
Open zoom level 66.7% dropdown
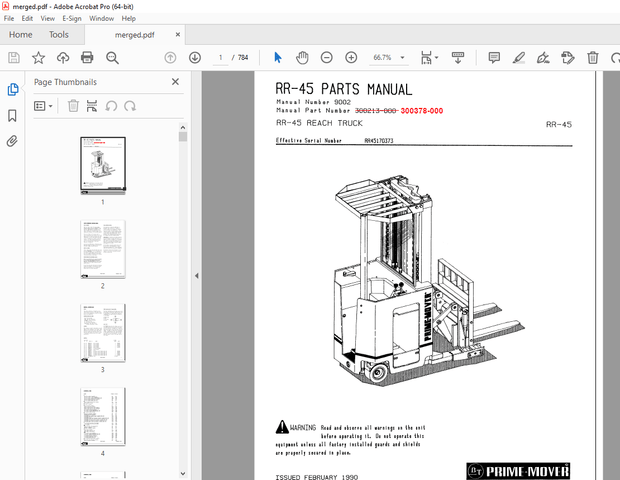pos(403,58)
